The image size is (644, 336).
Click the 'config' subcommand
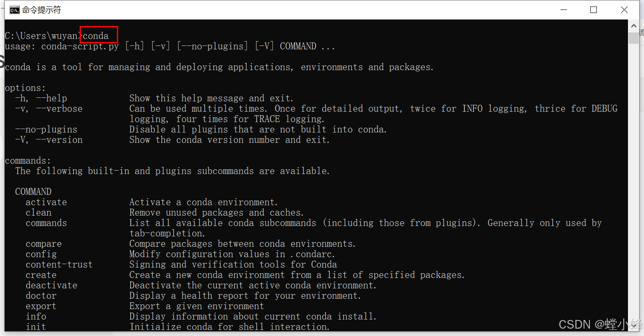click(x=41, y=254)
